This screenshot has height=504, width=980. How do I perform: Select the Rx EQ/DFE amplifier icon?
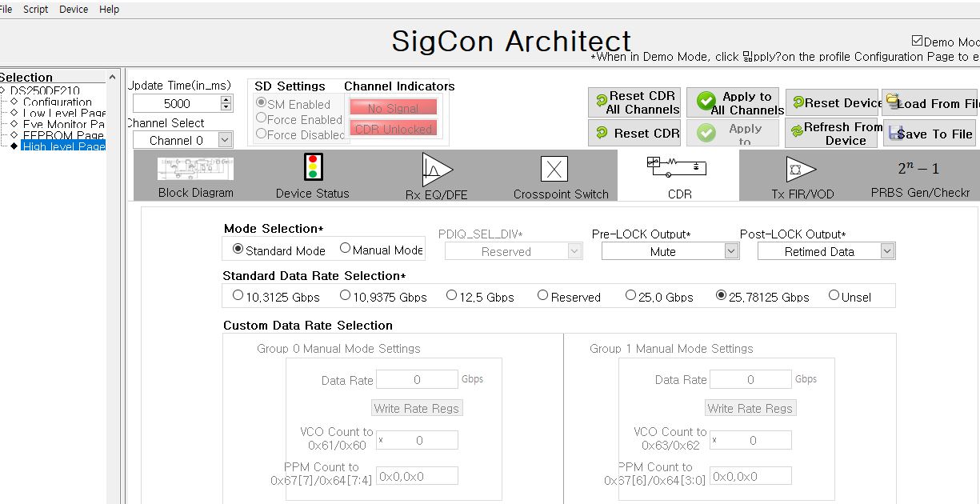pyautogui.click(x=437, y=169)
